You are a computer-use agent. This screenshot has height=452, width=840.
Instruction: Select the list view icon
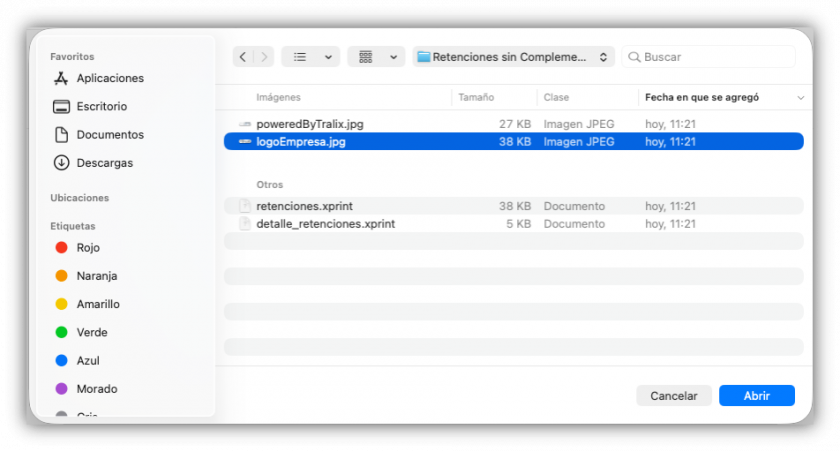pyautogui.click(x=300, y=57)
